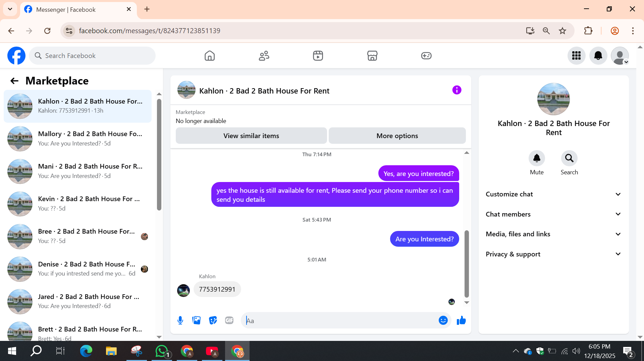Open the Marketplace storefront icon
This screenshot has height=361, width=644.
coord(372,56)
